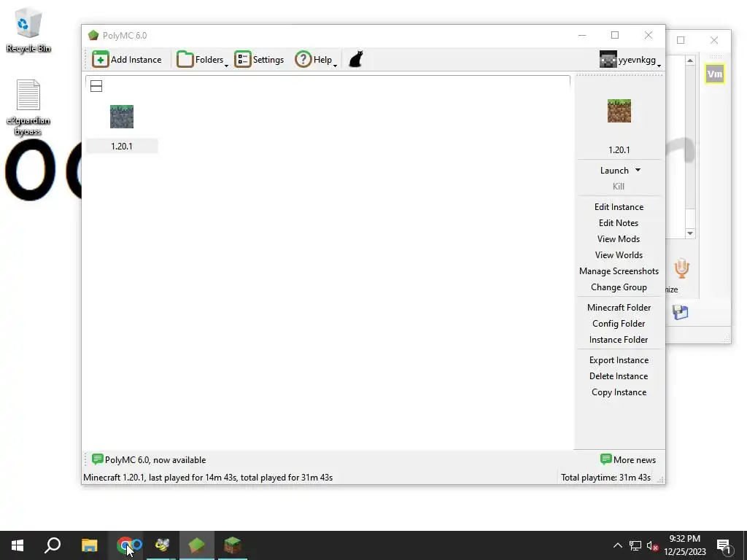Click the Minecraft 1.20.1 last played status text
Viewport: 747px width, 560px height.
tap(208, 477)
